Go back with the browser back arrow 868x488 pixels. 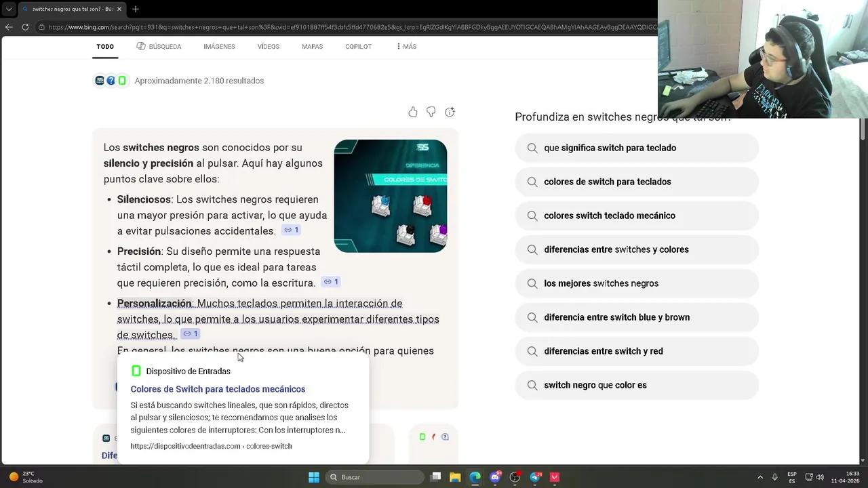pos(9,27)
